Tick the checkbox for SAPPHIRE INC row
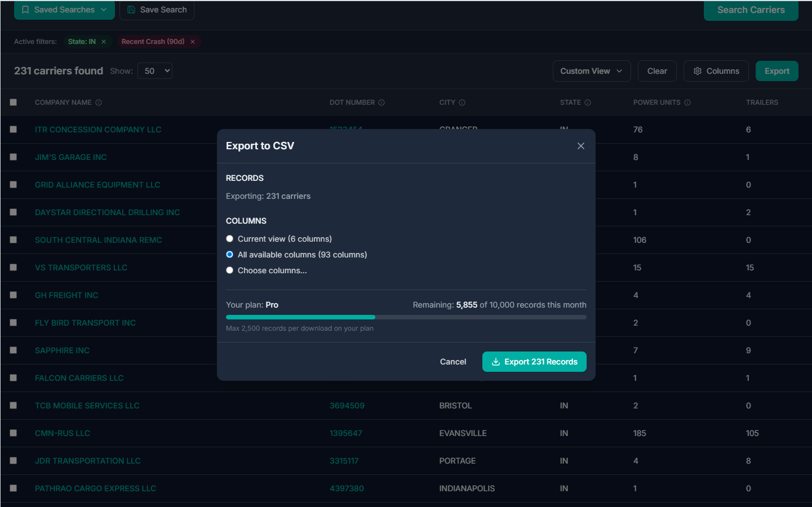812x507 pixels. (14, 350)
